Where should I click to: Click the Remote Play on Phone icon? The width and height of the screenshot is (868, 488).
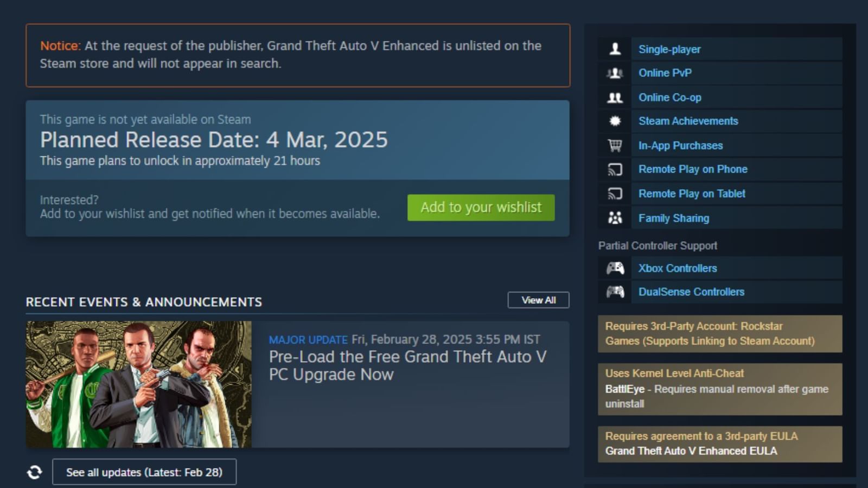click(x=615, y=169)
